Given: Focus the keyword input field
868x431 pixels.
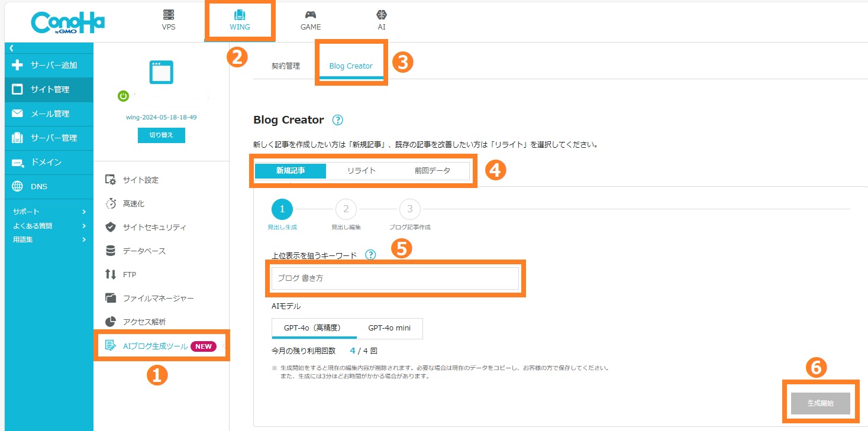Looking at the screenshot, I should click(395, 278).
